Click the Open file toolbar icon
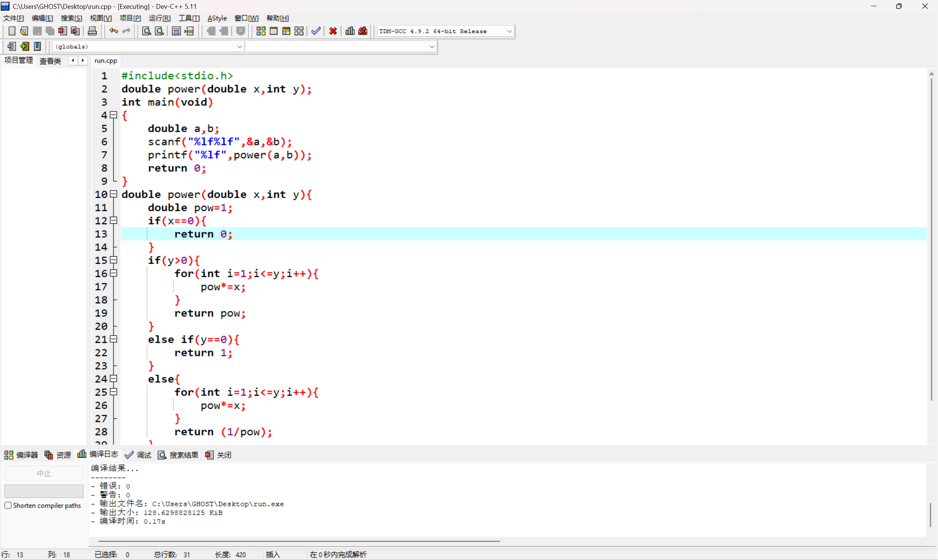This screenshot has height=560, width=938. coord(24,31)
